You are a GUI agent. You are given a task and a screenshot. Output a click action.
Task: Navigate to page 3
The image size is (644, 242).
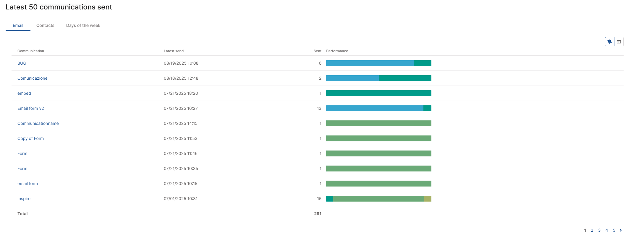599,230
